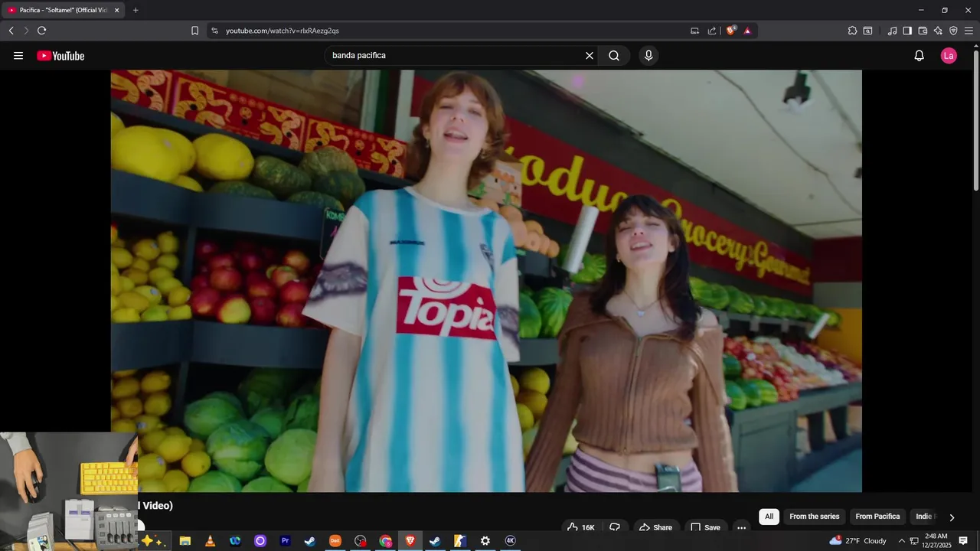Screen dimensions: 980x551
Task: Open the weather widget showing 27°F
Action: pos(857,541)
